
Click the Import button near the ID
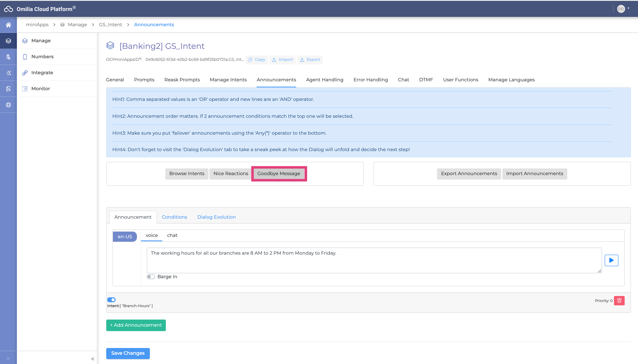tap(282, 60)
